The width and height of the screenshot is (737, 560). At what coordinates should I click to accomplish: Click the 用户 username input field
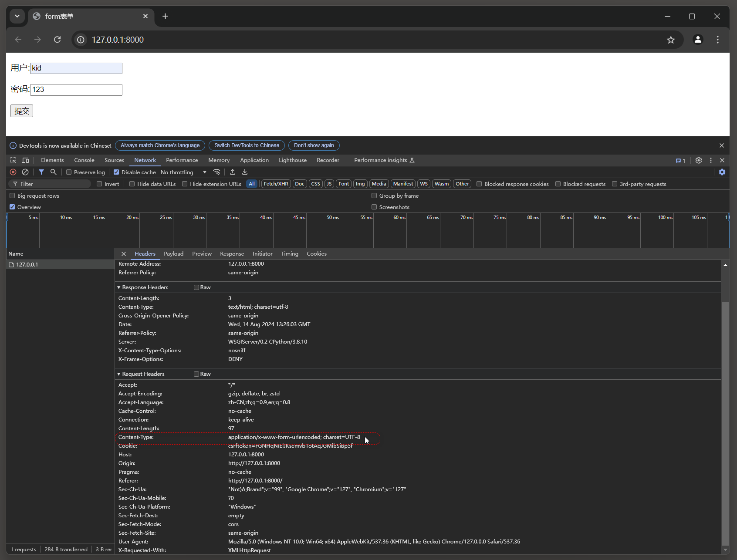tap(76, 68)
